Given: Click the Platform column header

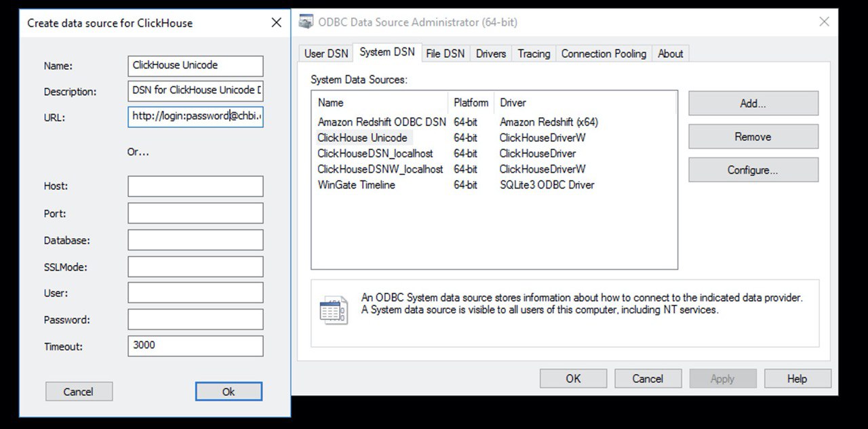Looking at the screenshot, I should [471, 103].
